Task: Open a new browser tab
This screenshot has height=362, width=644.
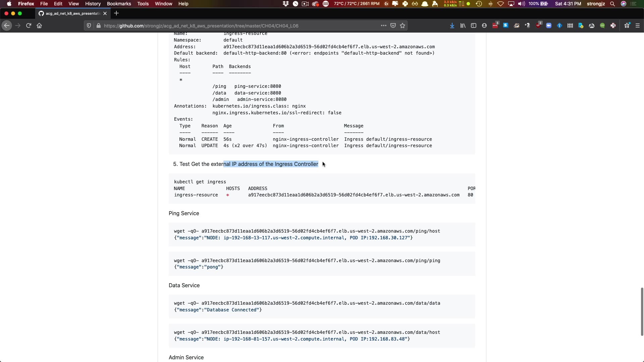Action: (x=116, y=13)
